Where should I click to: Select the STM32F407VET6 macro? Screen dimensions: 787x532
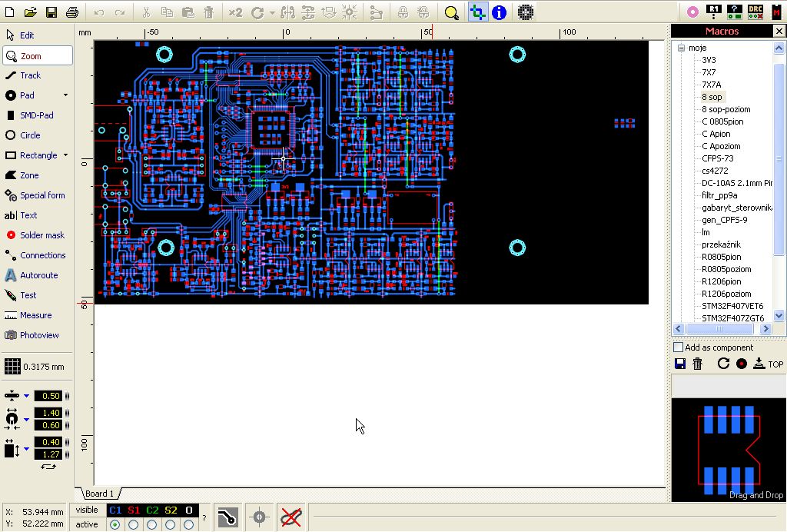coord(732,306)
